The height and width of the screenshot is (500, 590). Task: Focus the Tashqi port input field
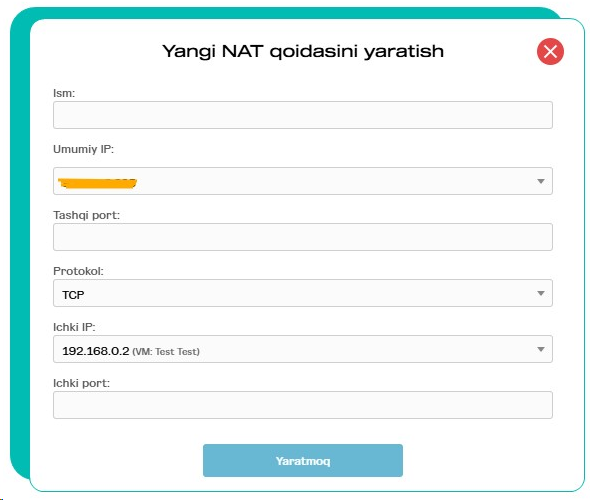click(x=303, y=237)
